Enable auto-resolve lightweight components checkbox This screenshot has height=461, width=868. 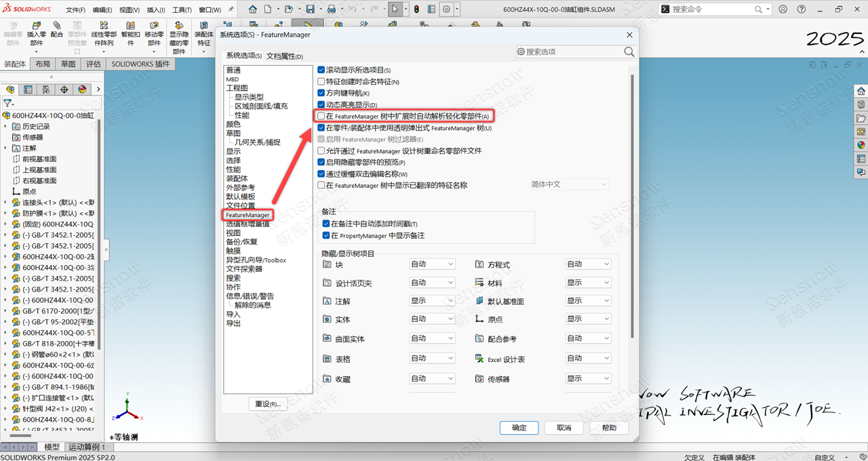coord(321,117)
